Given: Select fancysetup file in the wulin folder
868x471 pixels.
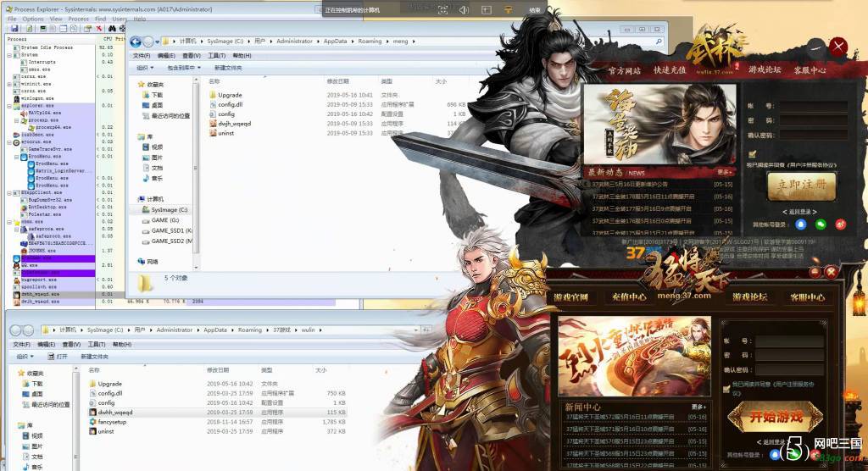Looking at the screenshot, I should (108, 422).
